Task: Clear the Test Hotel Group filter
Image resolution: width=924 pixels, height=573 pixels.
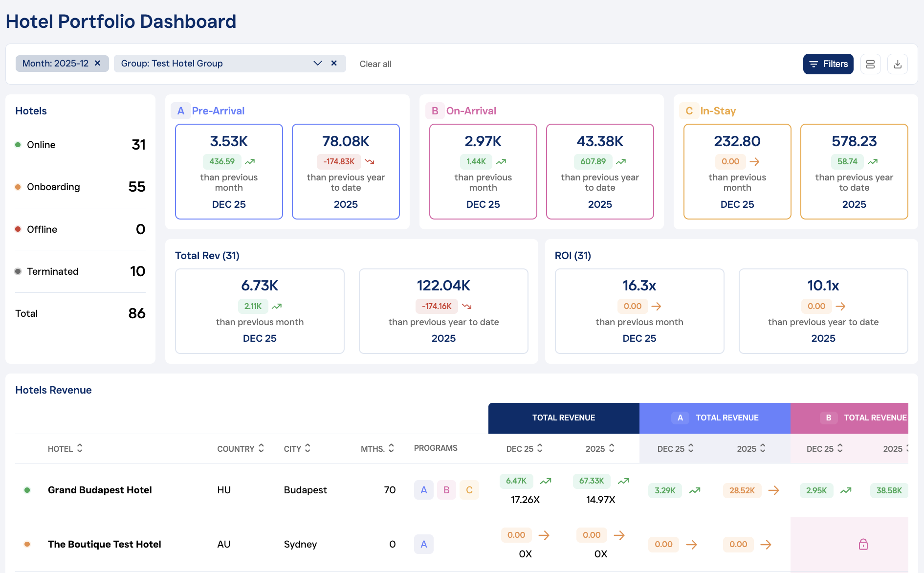Action: click(334, 64)
